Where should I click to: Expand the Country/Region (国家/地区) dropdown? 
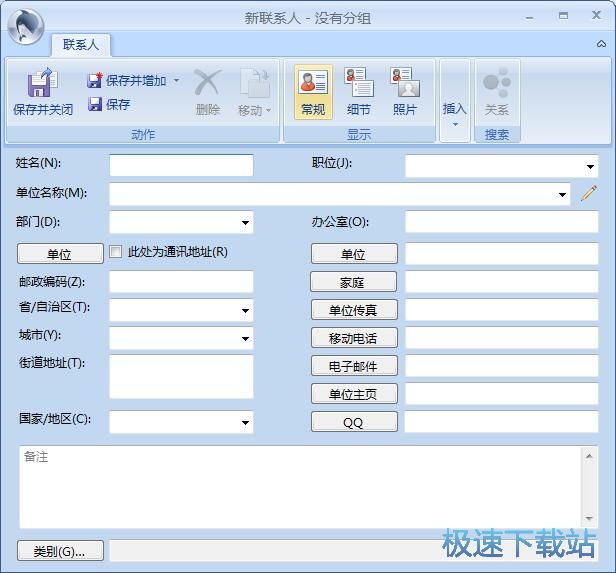(245, 423)
